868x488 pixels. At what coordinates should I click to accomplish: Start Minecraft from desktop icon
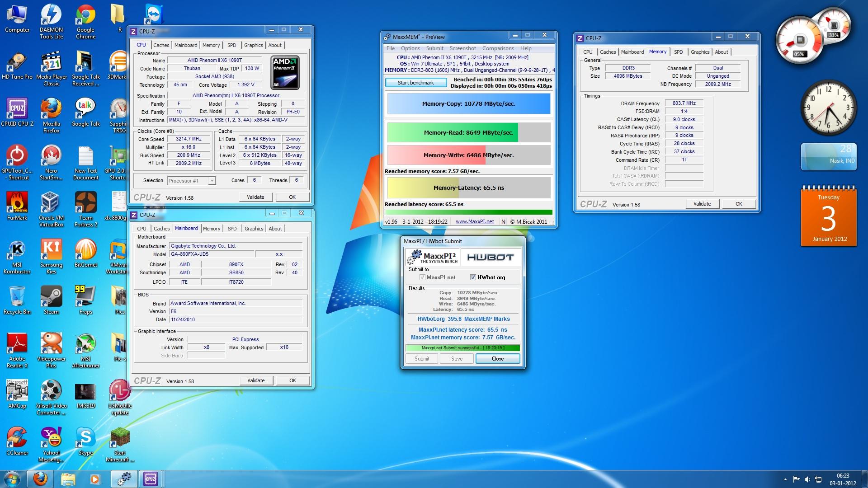(120, 445)
